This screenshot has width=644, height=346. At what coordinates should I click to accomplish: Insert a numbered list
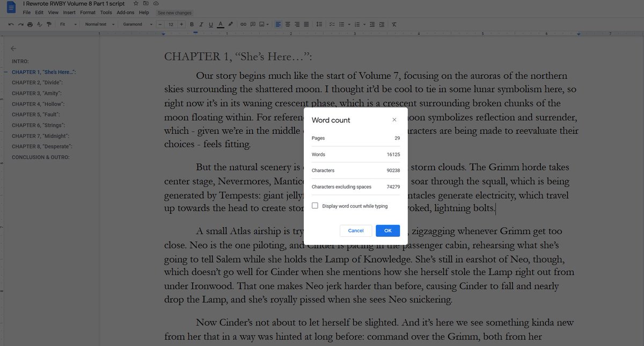point(357,24)
